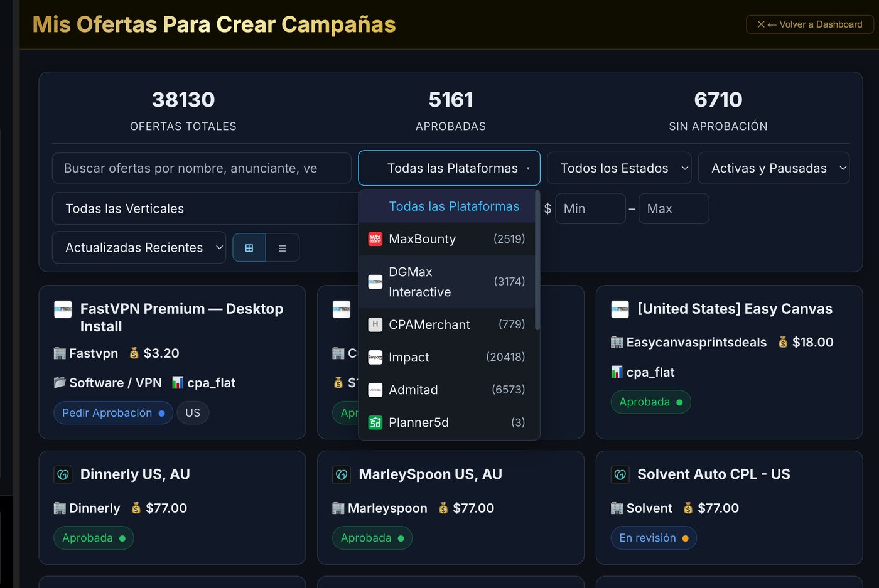
Task: Click the 38130 Ofertas Totales stat
Action: [183, 110]
